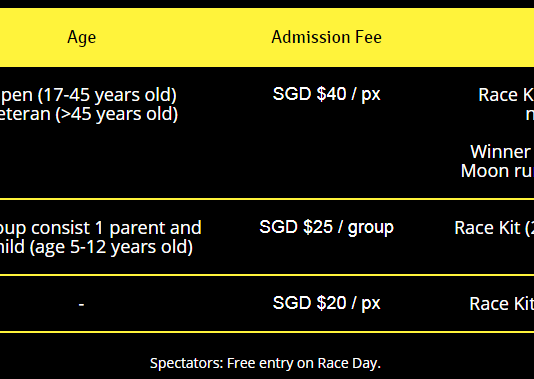
Task: Select the SGD $20 / px fee
Action: (x=326, y=303)
